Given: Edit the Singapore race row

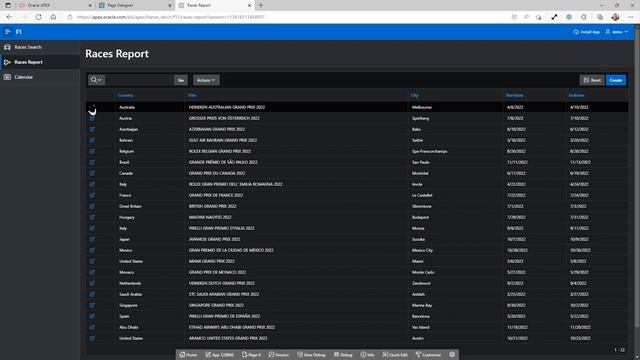Looking at the screenshot, I should point(92,305).
